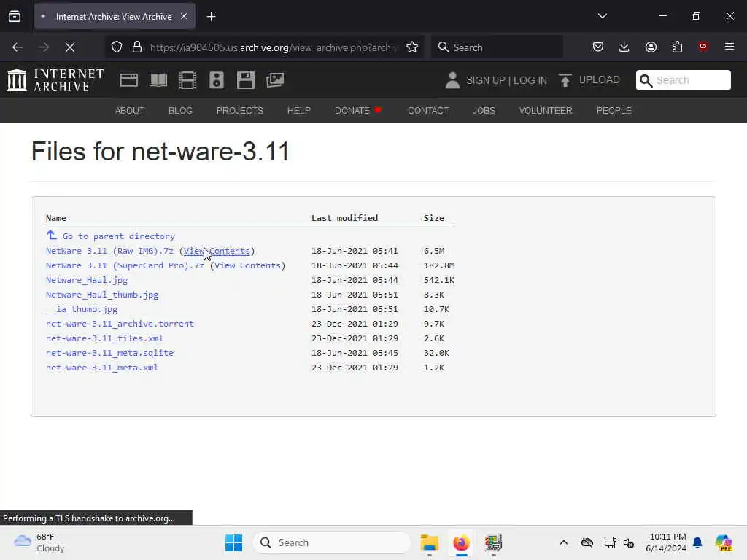Click the site padlock icon
747x560 pixels.
(137, 47)
